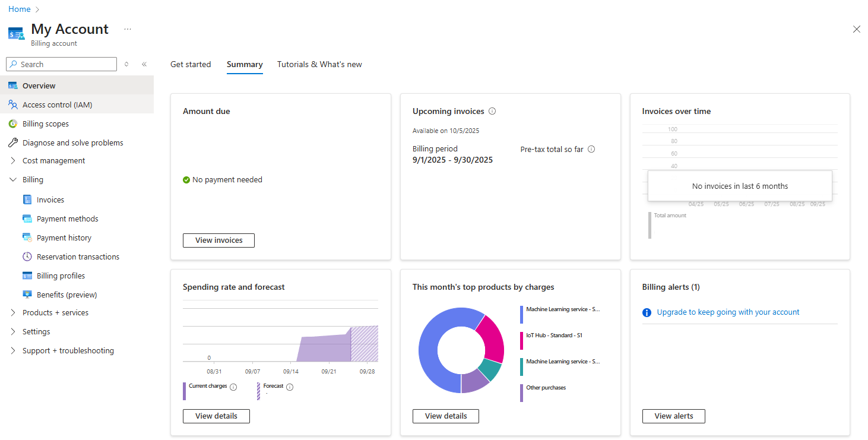This screenshot has width=868, height=440.
Task: Click the View invoices button
Action: (218, 240)
